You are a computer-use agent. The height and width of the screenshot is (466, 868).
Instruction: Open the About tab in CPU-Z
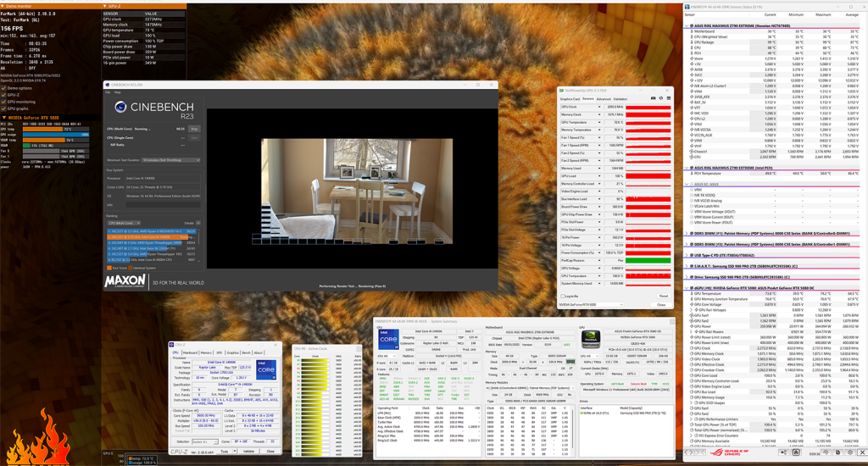coord(259,352)
